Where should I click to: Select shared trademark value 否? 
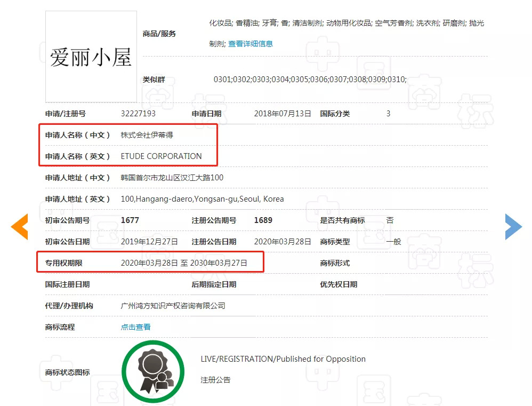pyautogui.click(x=390, y=220)
